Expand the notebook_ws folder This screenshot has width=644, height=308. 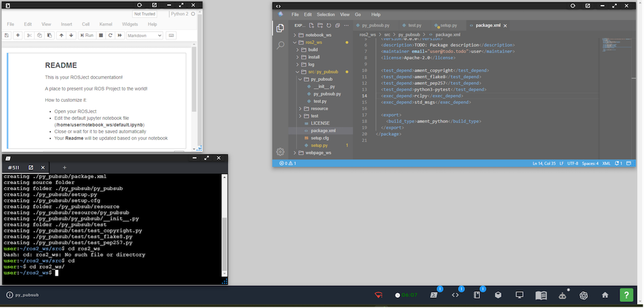tap(318, 35)
